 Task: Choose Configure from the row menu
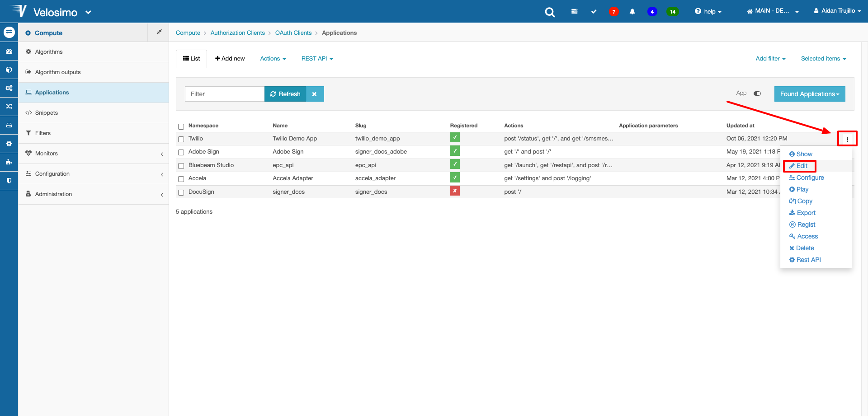coord(807,178)
